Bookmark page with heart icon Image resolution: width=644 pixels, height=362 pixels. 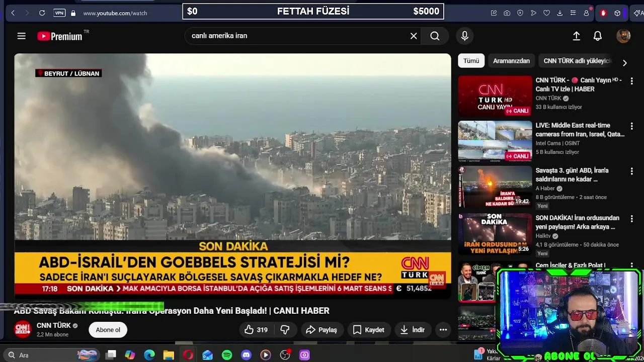[546, 13]
